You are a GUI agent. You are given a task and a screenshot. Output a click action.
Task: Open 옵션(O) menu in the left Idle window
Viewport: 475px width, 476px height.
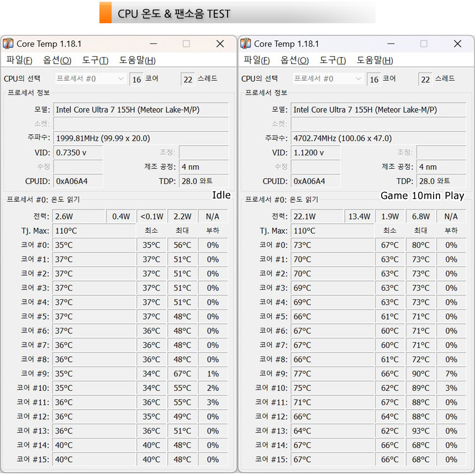pos(57,60)
